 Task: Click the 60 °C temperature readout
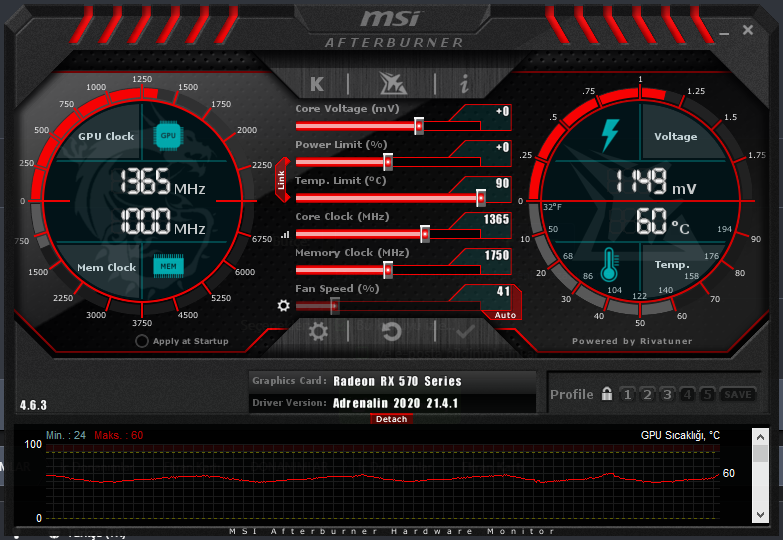click(662, 221)
